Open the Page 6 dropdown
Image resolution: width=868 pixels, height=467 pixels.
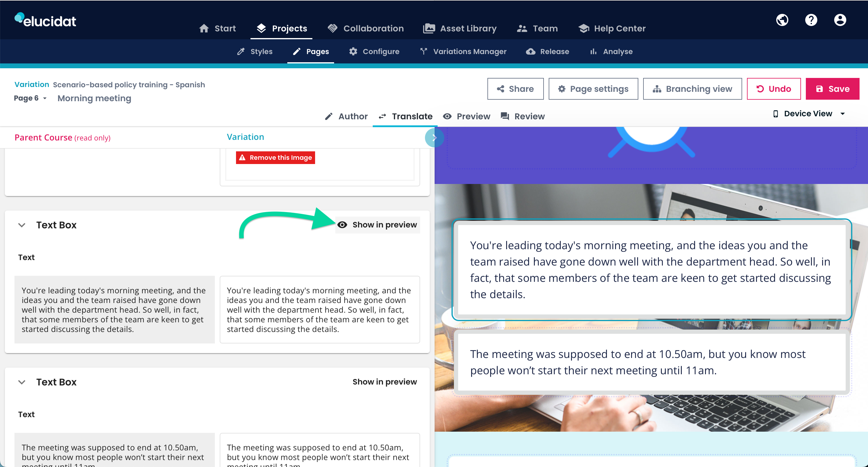click(x=30, y=98)
